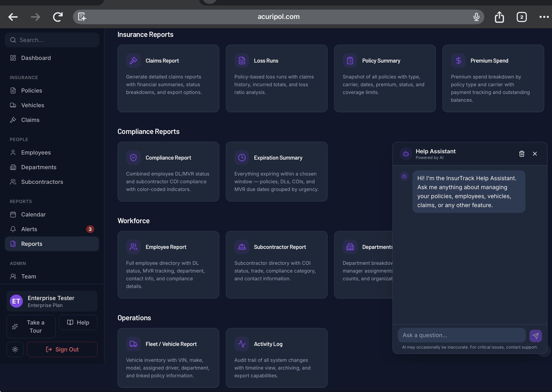This screenshot has width=552, height=392.
Task: Open the Enterprise Tester account card
Action: [x=52, y=301]
